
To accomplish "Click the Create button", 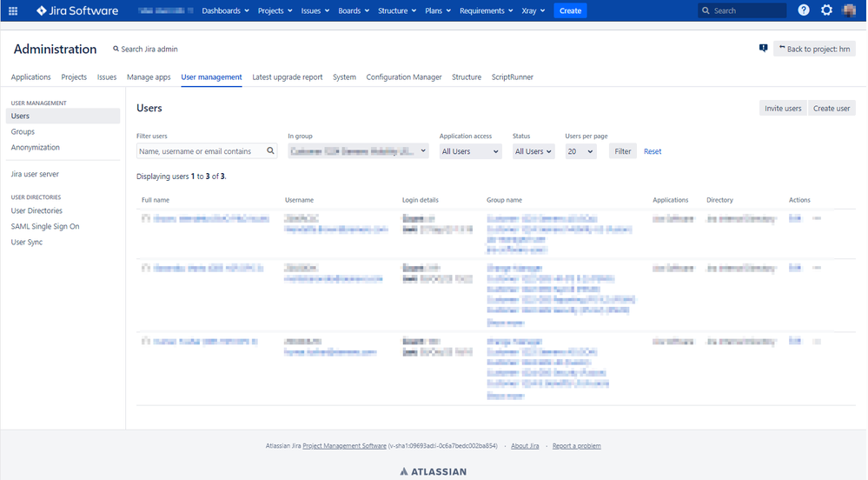I will tap(570, 10).
